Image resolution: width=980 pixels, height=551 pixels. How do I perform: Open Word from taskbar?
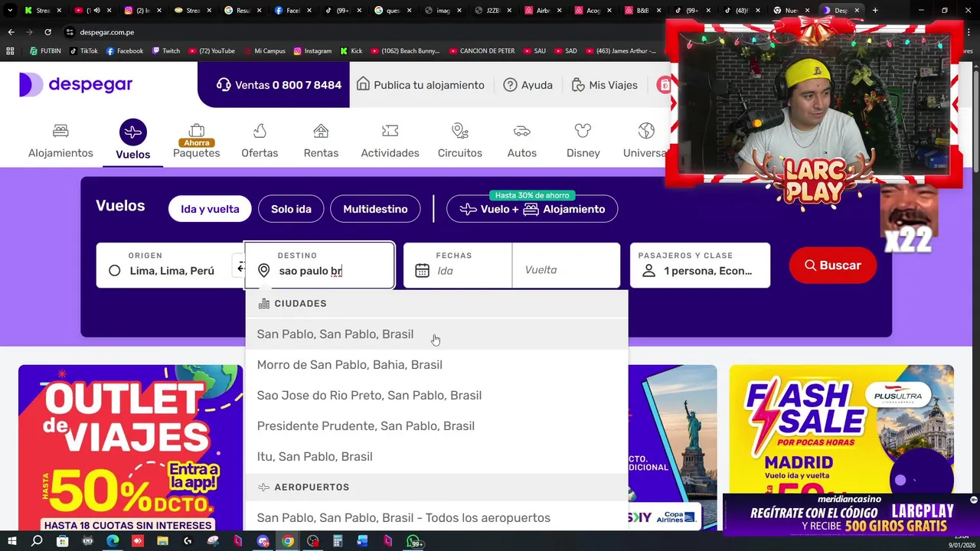(x=363, y=542)
